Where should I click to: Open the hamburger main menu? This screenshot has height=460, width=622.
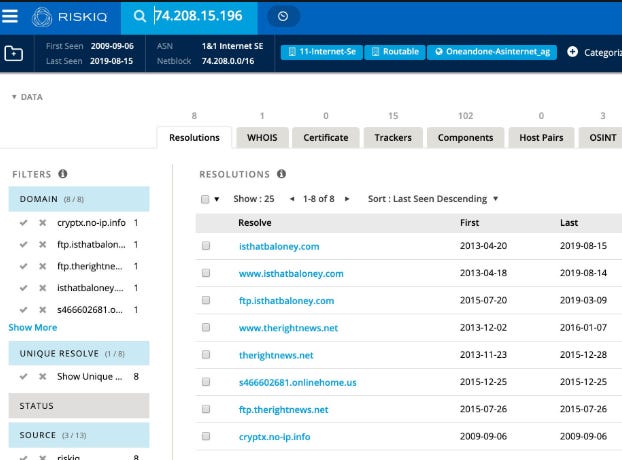point(10,16)
